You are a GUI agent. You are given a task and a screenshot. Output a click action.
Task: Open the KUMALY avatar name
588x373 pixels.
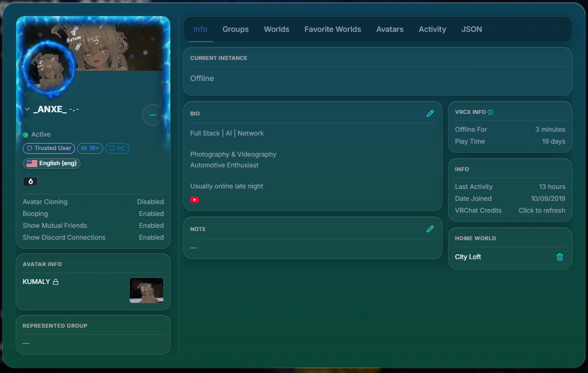tap(36, 282)
